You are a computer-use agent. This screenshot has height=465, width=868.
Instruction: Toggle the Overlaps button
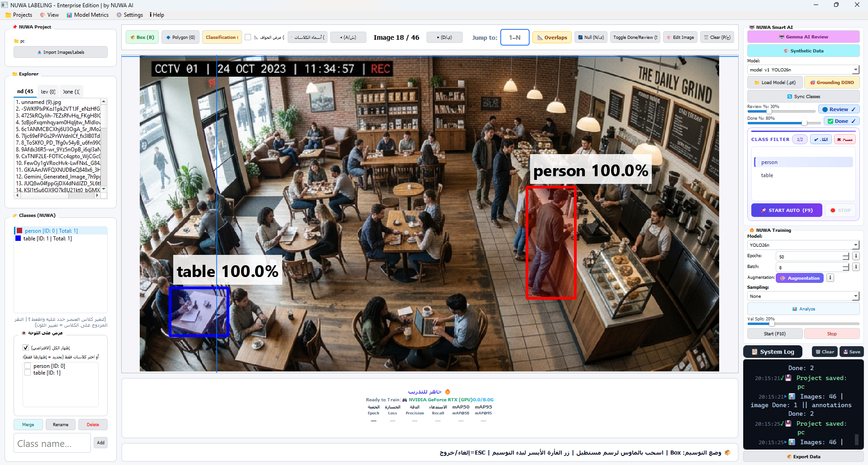552,38
